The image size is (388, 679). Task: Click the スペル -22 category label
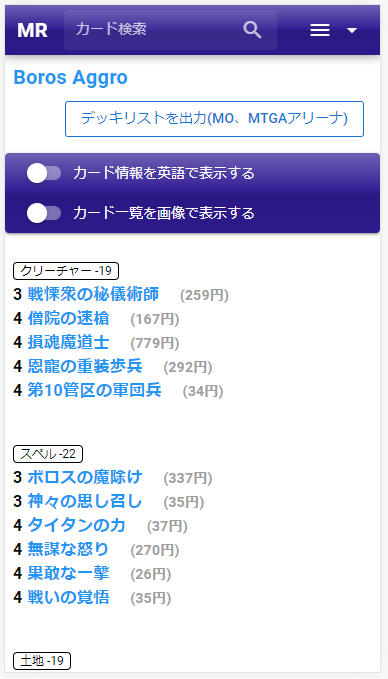pos(48,454)
